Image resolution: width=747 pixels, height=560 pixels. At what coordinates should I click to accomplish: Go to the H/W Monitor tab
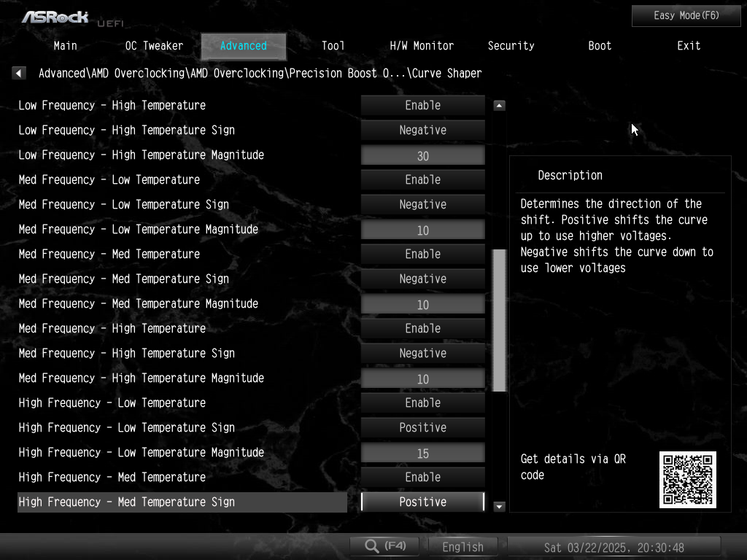[x=422, y=46]
